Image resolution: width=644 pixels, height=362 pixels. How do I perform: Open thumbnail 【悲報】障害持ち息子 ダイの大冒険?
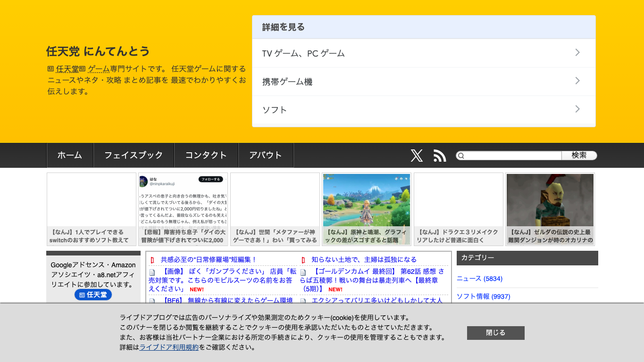tap(183, 209)
